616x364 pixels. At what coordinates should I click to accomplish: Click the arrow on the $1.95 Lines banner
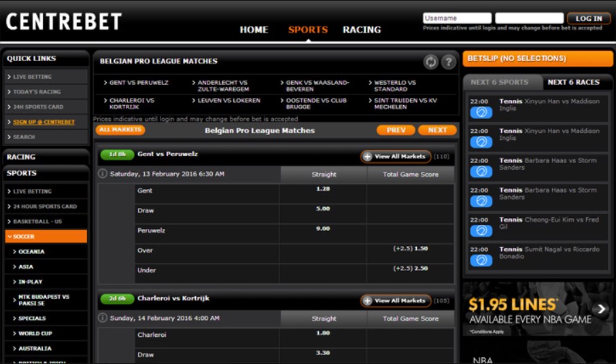601,309
